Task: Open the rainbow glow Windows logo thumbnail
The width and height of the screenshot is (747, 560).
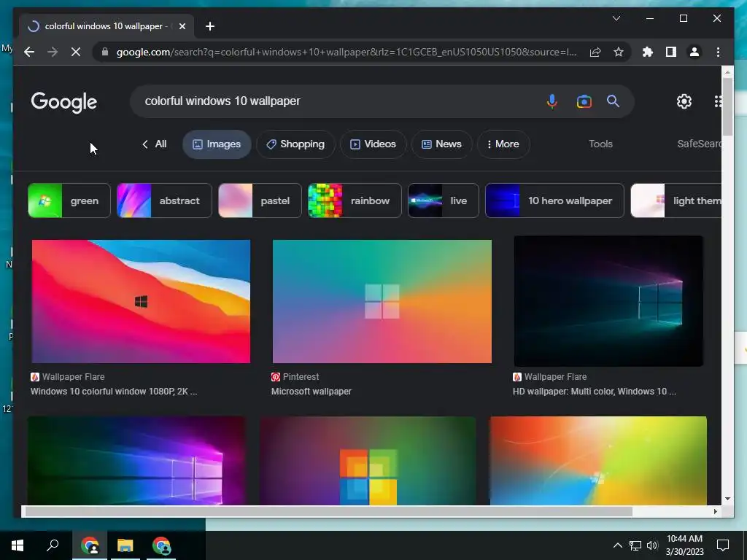Action: coord(137,461)
